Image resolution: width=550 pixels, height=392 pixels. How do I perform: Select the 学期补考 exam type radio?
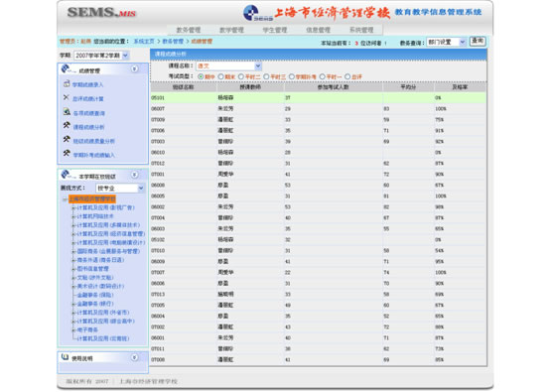pyautogui.click(x=292, y=76)
